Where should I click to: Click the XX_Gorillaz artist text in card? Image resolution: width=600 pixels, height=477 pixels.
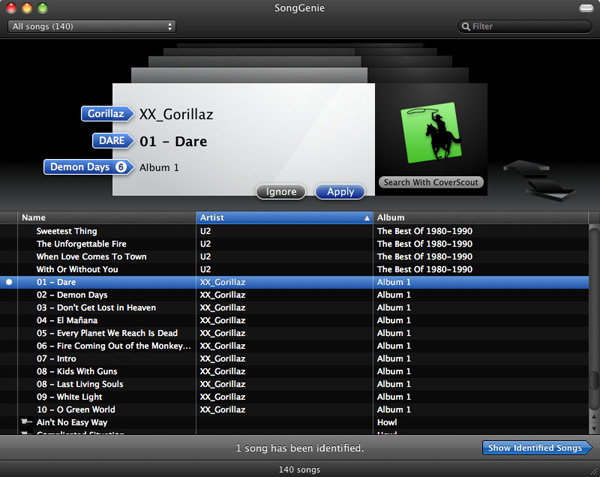[x=176, y=114]
